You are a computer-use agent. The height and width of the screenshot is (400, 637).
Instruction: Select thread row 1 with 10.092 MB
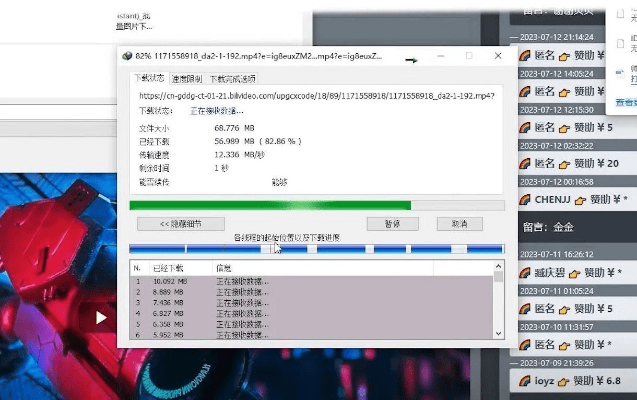[312, 281]
